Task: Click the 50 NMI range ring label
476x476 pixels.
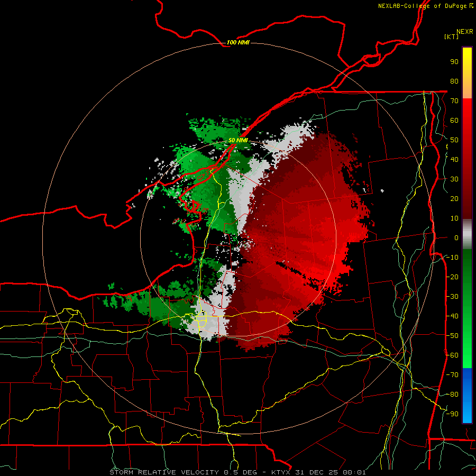Action: tap(238, 140)
